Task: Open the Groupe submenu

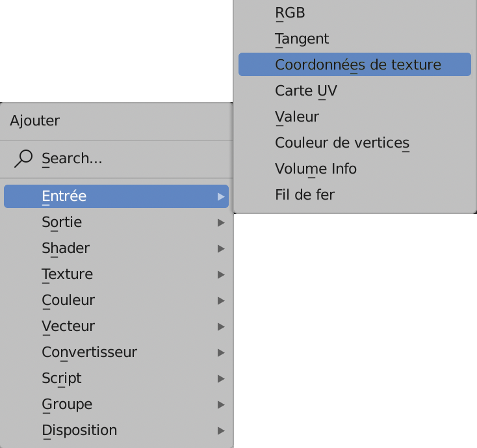Action: click(67, 404)
